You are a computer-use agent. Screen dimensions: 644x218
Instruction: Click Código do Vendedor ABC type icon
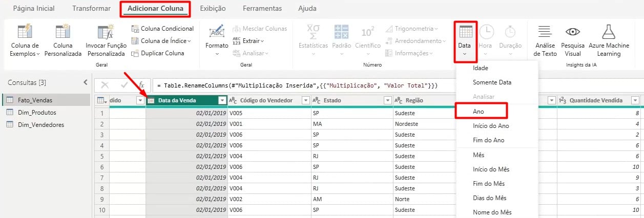pyautogui.click(x=233, y=100)
